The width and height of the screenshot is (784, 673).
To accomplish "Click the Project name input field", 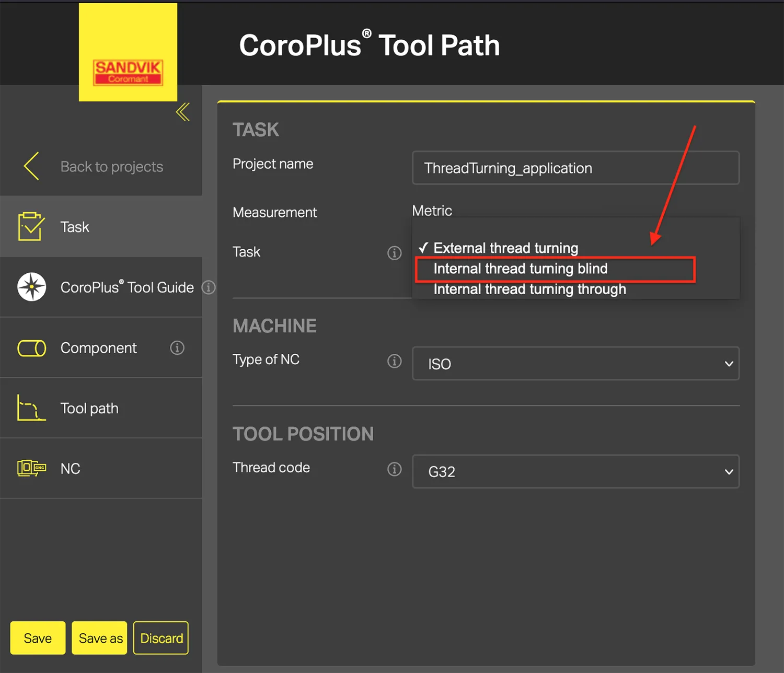I will coord(575,168).
